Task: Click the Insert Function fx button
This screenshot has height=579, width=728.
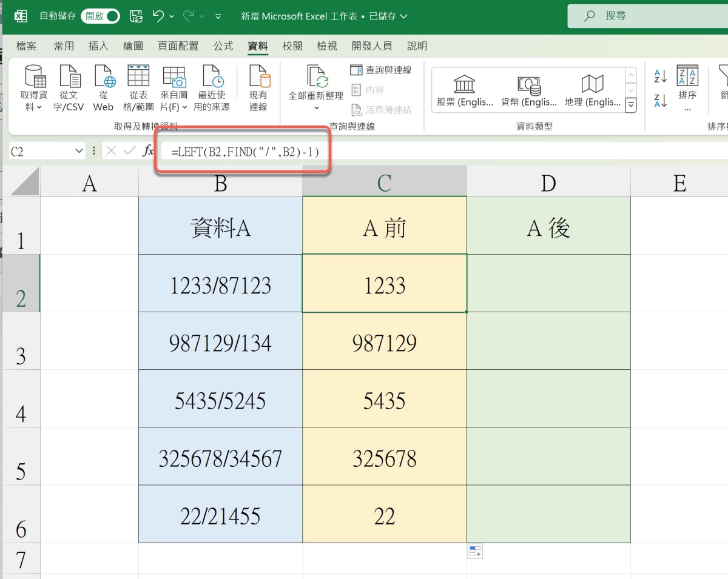Action: point(148,151)
